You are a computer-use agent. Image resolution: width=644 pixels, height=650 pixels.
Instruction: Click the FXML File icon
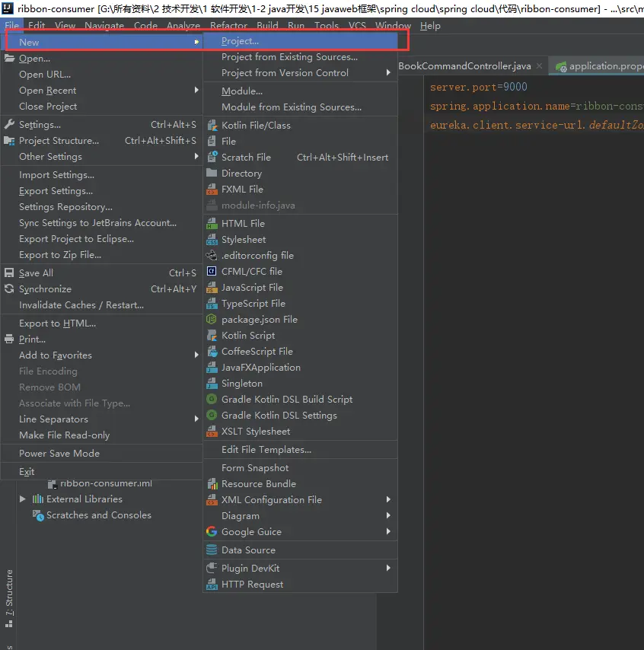click(x=212, y=189)
